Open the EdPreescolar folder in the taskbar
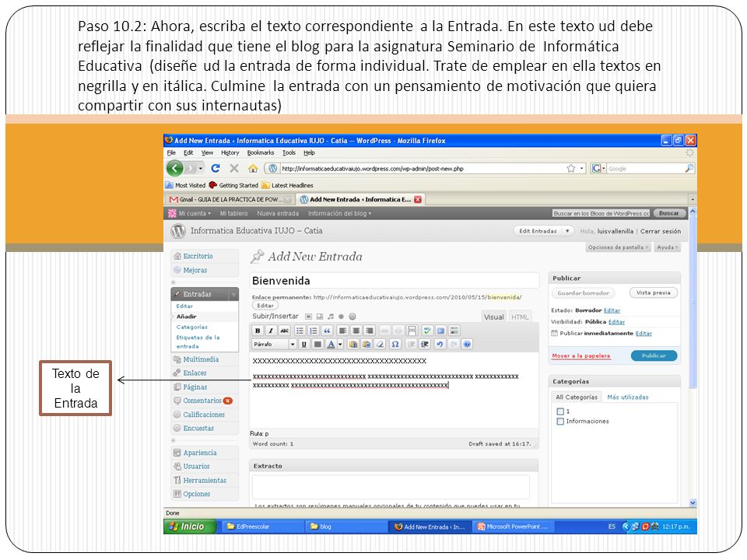The image size is (747, 560). click(262, 527)
